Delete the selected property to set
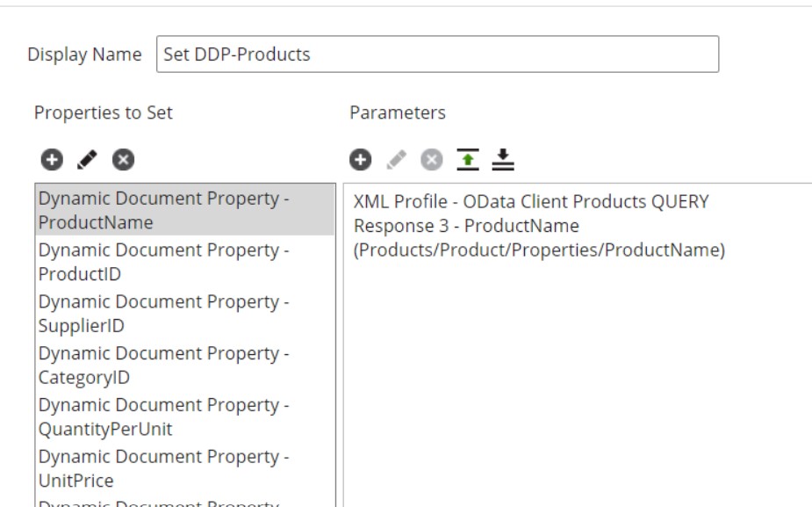Viewport: 812px width, 507px height. [123, 160]
